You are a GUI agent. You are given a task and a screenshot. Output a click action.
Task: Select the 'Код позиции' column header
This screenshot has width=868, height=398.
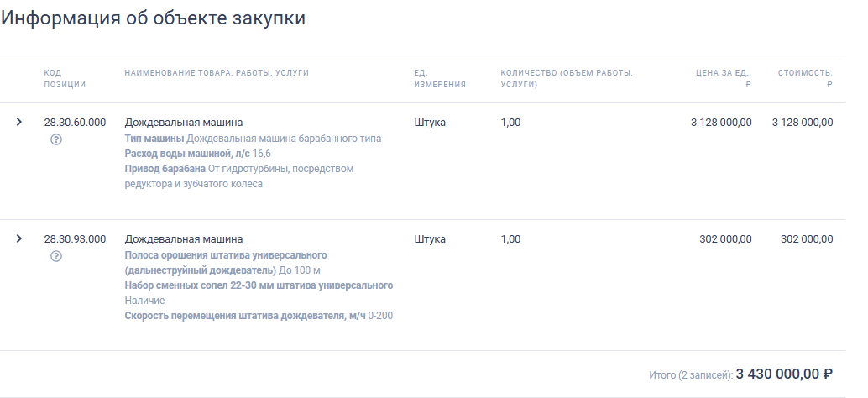pyautogui.click(x=65, y=79)
